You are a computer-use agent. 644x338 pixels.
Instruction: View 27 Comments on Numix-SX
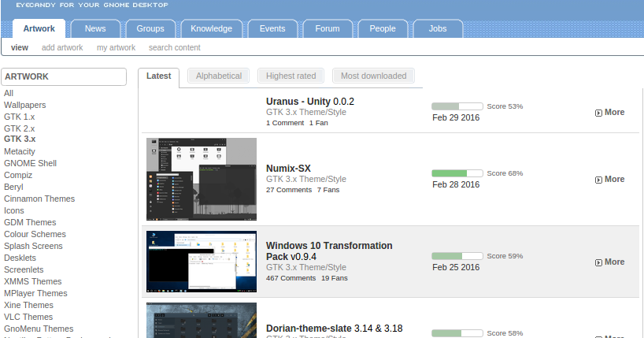tap(289, 190)
